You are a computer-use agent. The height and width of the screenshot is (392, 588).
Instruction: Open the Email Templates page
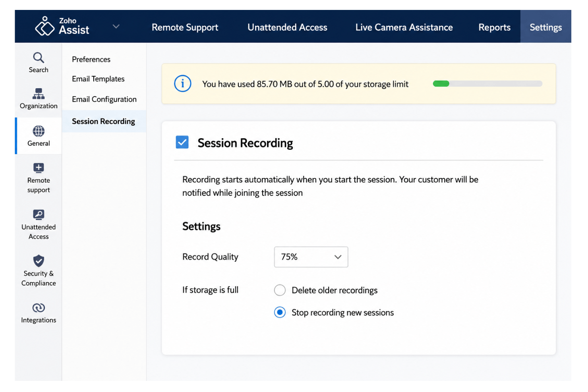98,79
